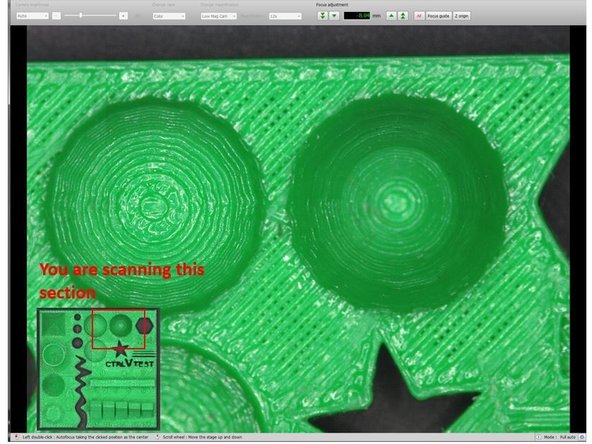Click the Mode: Full auto status entry

click(559, 437)
